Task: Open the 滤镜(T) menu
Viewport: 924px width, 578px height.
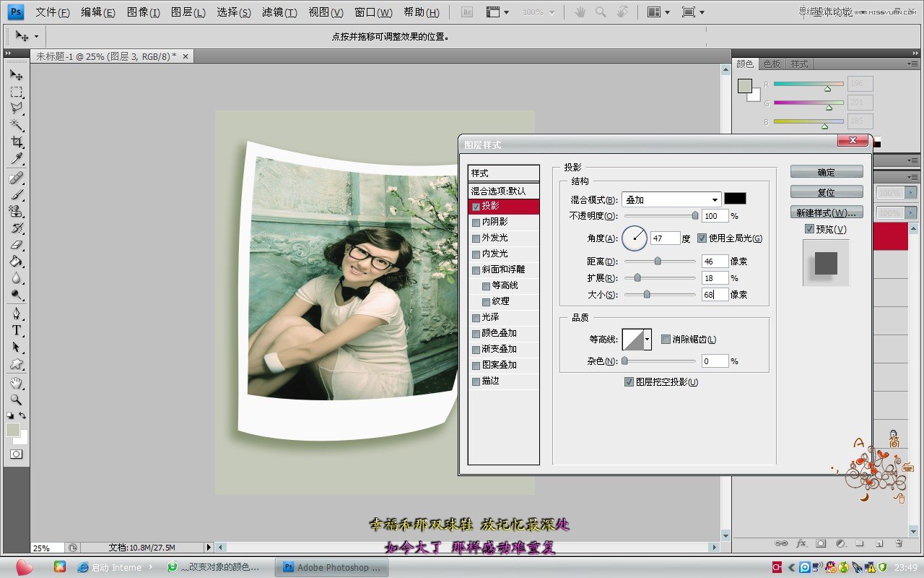Action: [279, 12]
